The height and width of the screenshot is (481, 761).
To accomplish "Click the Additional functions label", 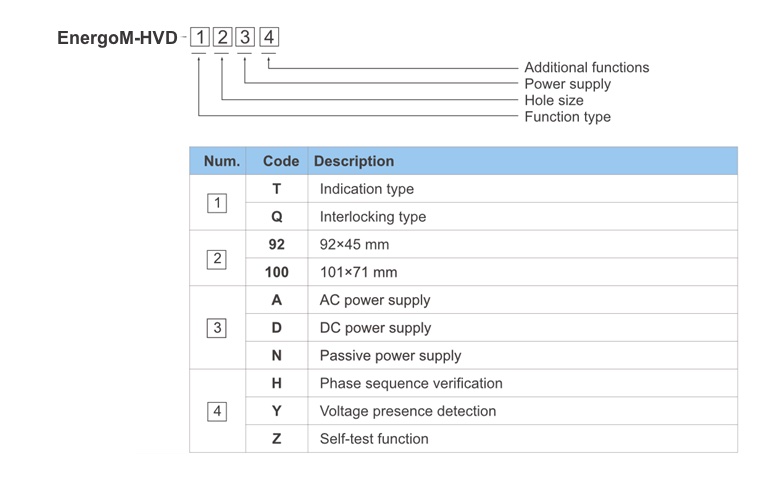I will (586, 67).
